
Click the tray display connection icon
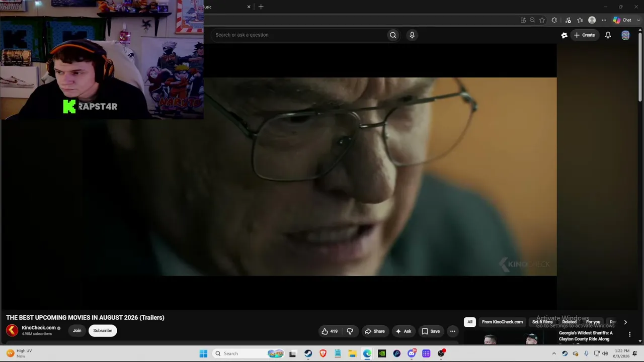pyautogui.click(x=597, y=353)
